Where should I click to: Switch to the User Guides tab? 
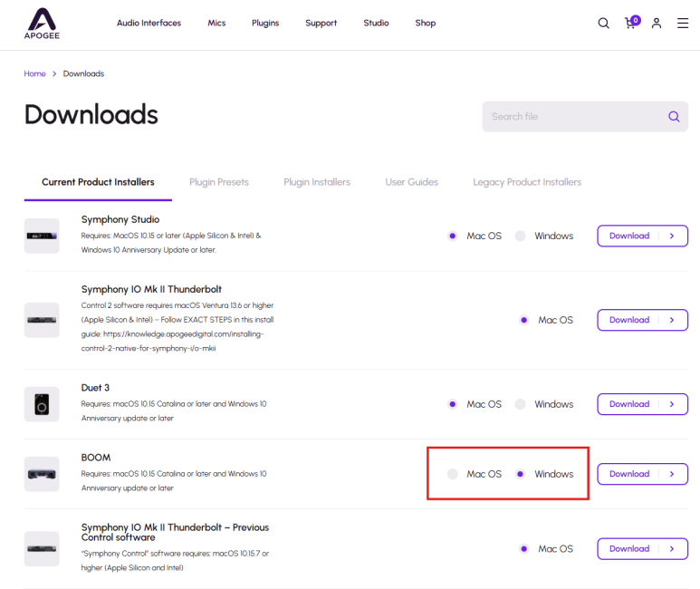pos(412,182)
